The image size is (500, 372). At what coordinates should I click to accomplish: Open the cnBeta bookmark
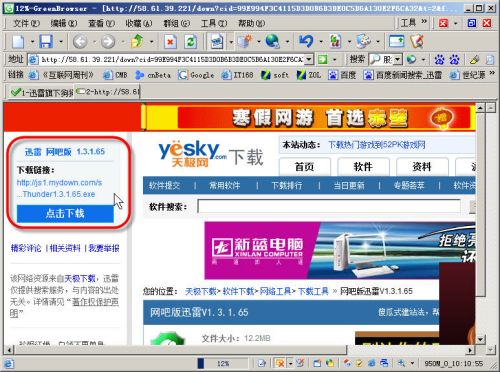pos(153,75)
